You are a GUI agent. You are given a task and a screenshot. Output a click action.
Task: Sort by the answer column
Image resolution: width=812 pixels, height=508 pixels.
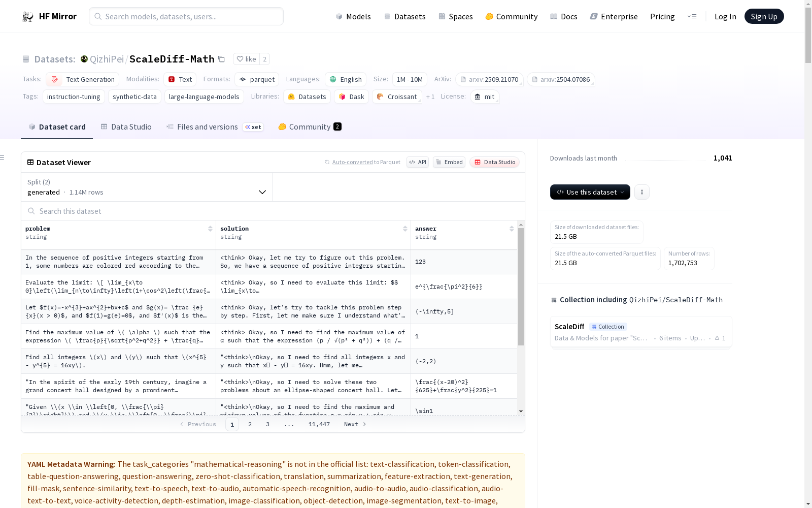512,229
